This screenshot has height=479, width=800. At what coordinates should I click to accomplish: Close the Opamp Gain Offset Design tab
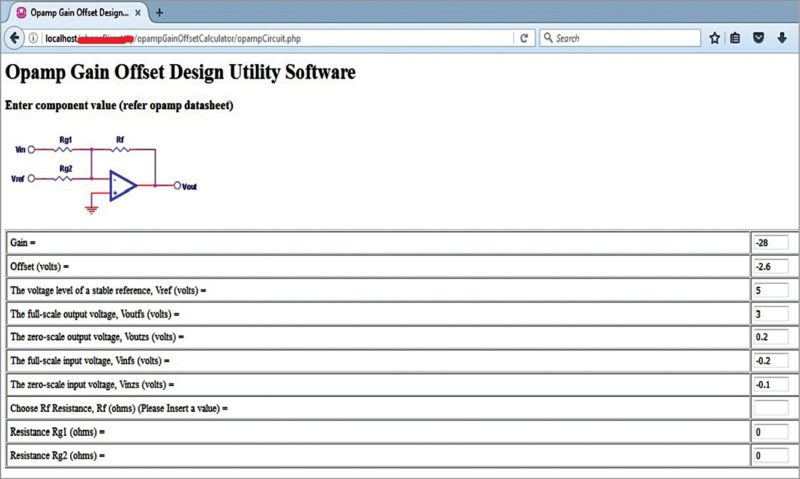pos(141,12)
